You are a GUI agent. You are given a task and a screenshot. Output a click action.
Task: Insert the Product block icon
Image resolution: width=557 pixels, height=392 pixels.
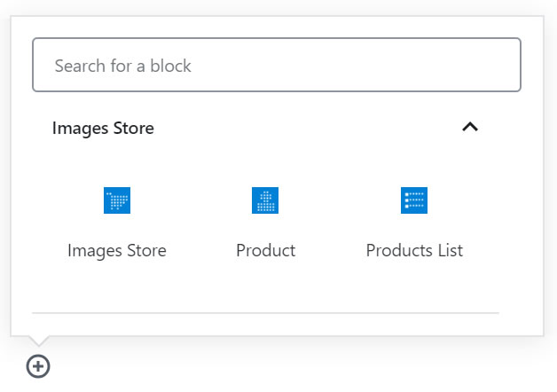(265, 200)
